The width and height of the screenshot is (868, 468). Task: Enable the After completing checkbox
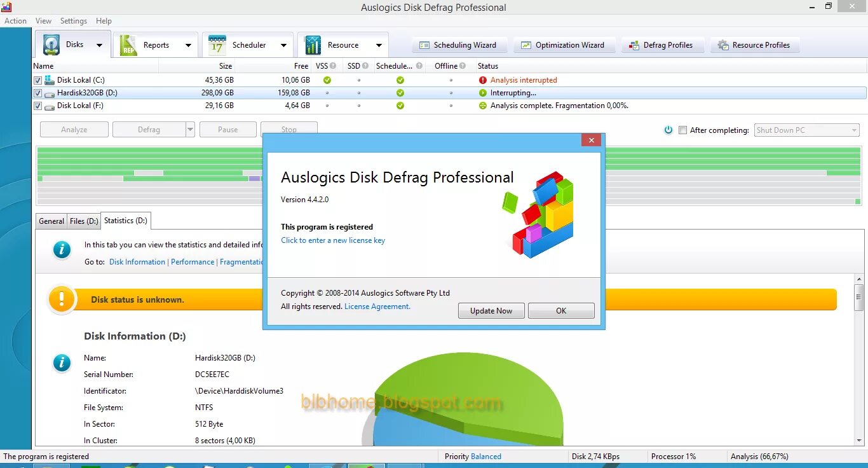click(x=682, y=130)
